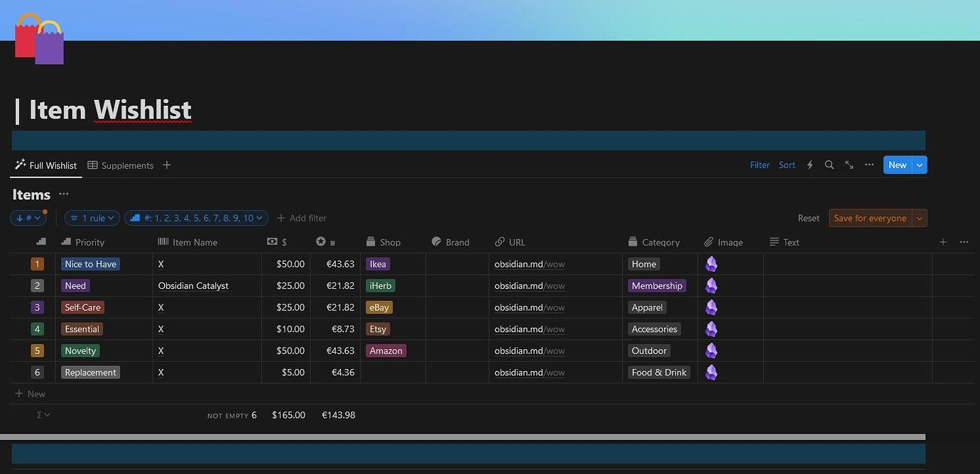Expand the New button's dropdown arrow

click(x=919, y=165)
